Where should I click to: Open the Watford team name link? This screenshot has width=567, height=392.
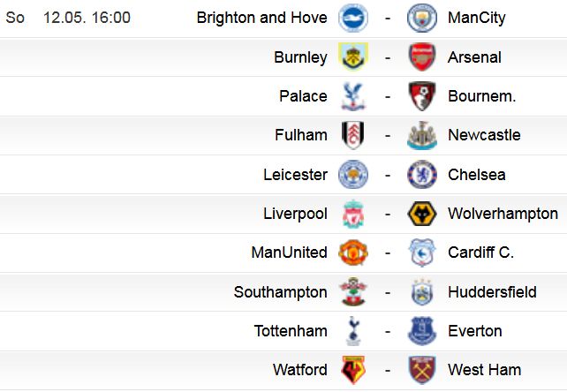[x=300, y=370]
